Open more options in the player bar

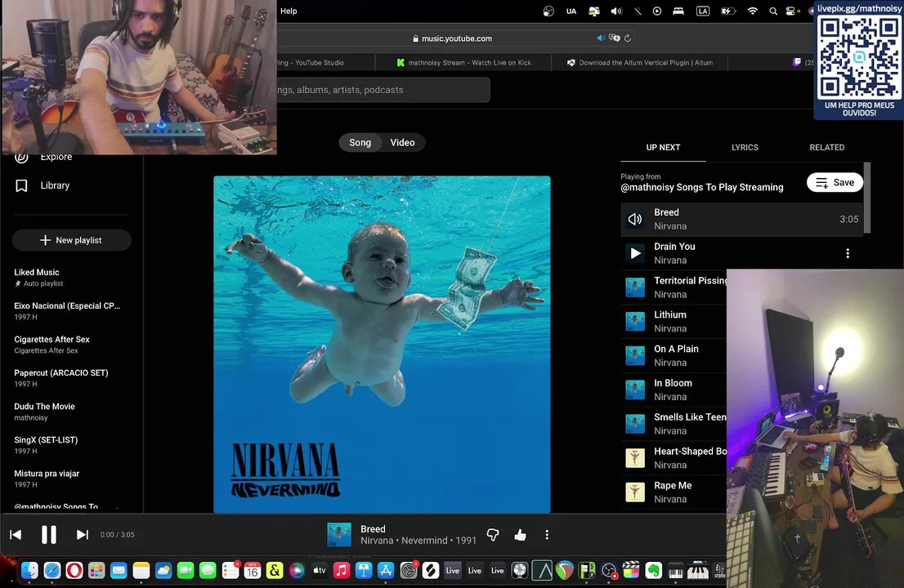pos(547,535)
